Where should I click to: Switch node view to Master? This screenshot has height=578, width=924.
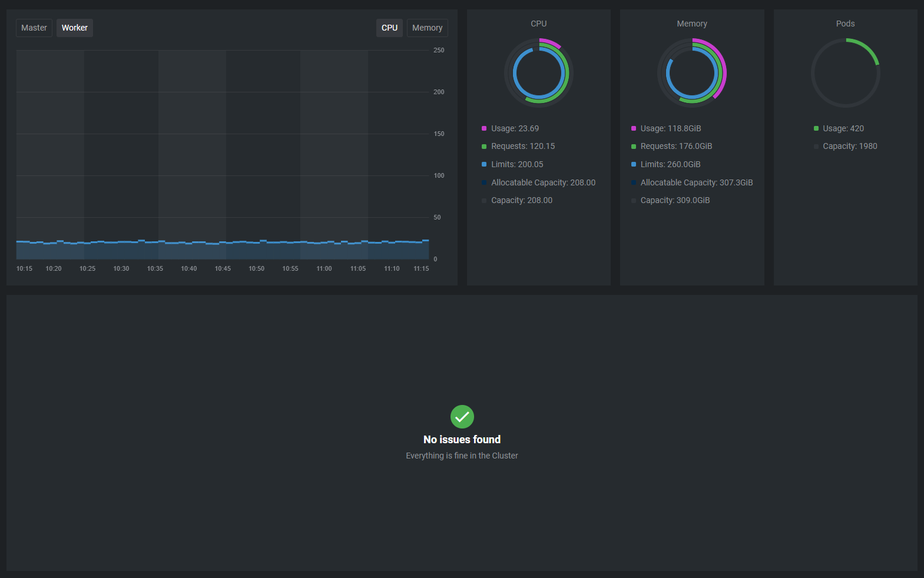click(34, 28)
